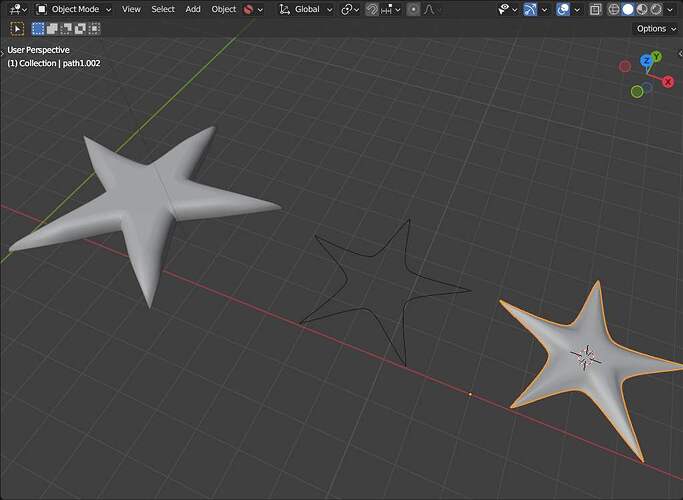The width and height of the screenshot is (683, 500).
Task: Click the X axis on navigation gizmo
Action: (x=668, y=81)
